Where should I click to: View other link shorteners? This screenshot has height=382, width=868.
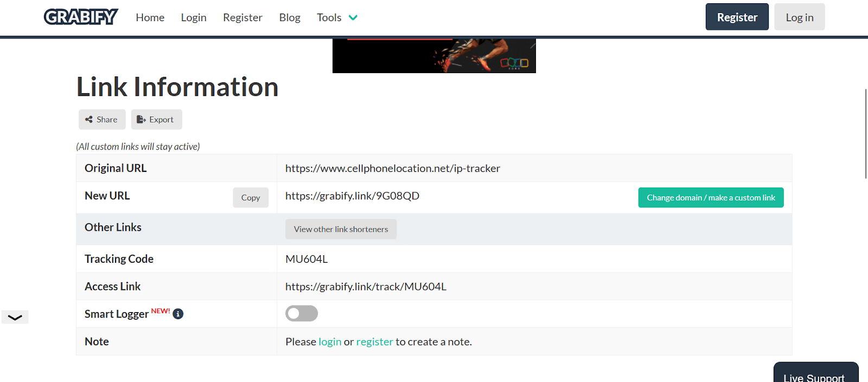pyautogui.click(x=341, y=229)
